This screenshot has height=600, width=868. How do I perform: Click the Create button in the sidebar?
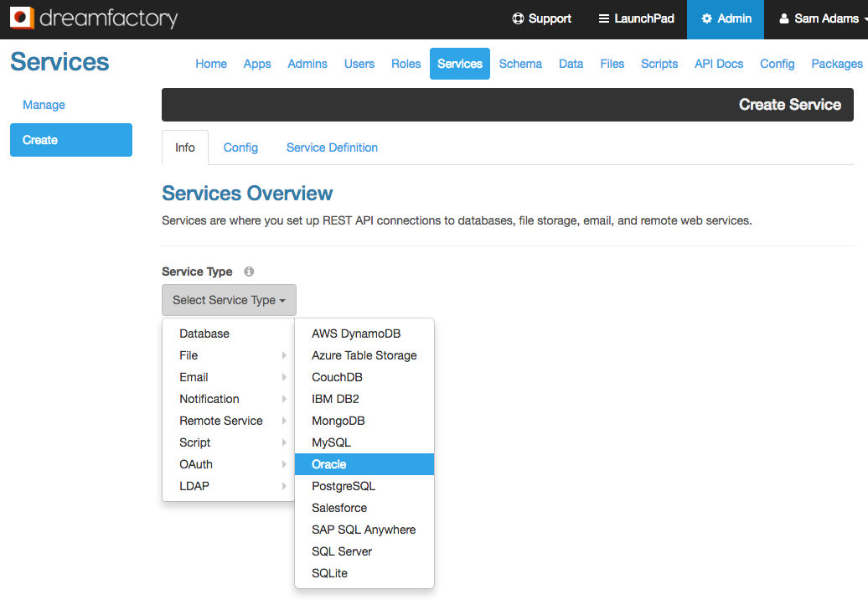coord(70,139)
